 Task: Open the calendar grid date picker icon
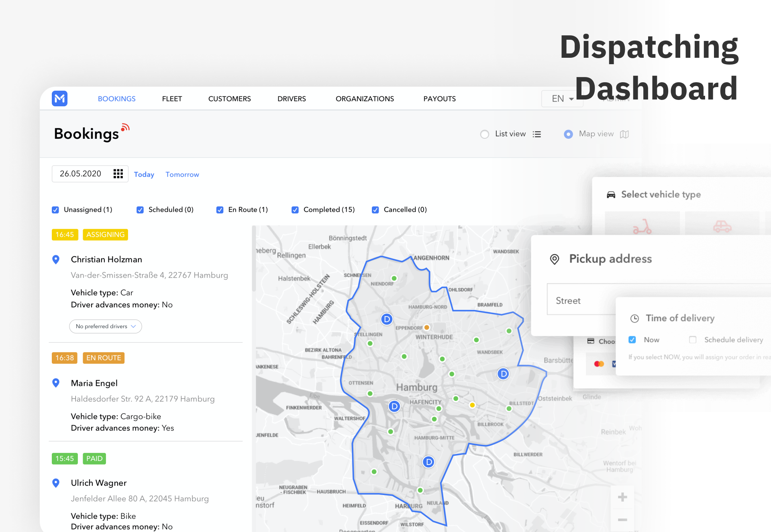point(118,174)
